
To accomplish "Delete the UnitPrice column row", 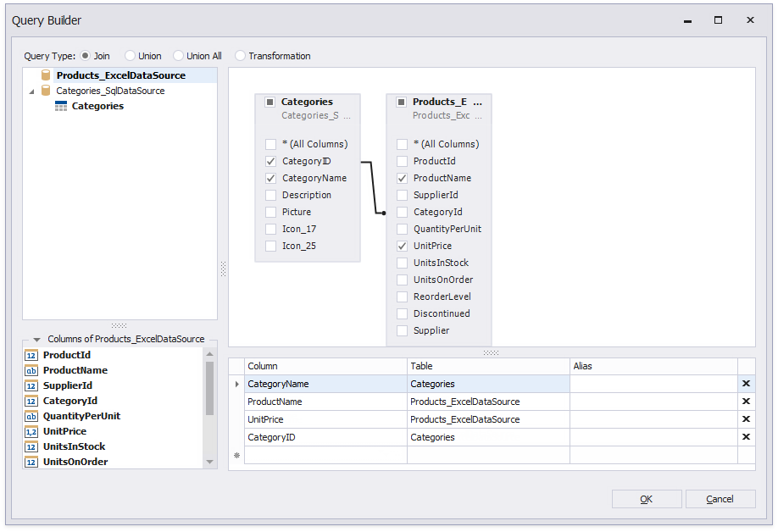I will click(746, 419).
